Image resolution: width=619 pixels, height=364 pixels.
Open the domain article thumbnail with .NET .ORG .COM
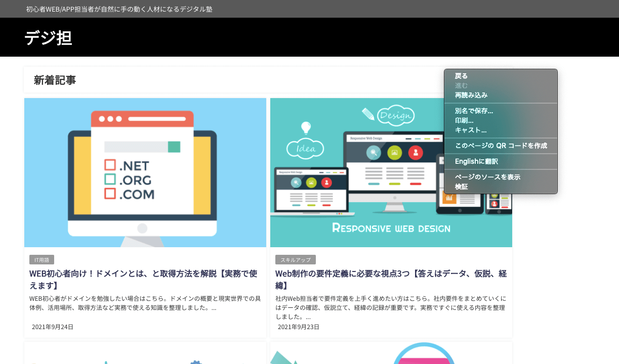[145, 172]
